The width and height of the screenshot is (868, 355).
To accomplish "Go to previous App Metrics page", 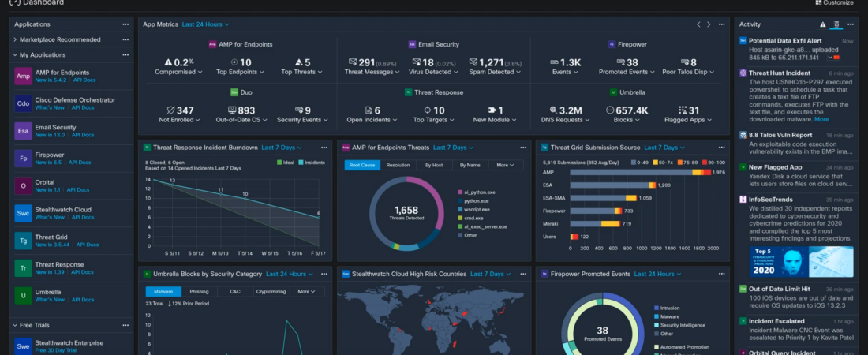I will [x=698, y=24].
